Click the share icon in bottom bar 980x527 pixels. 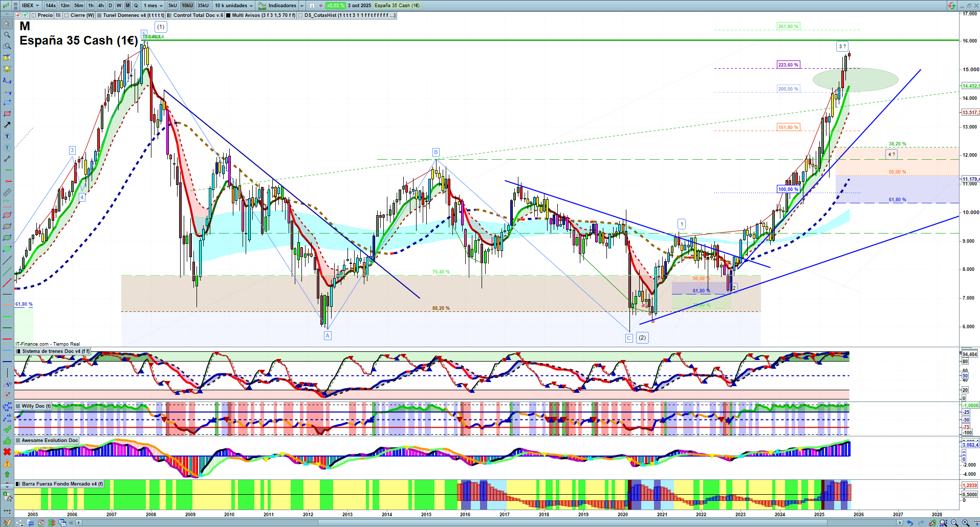pyautogui.click(x=19, y=523)
